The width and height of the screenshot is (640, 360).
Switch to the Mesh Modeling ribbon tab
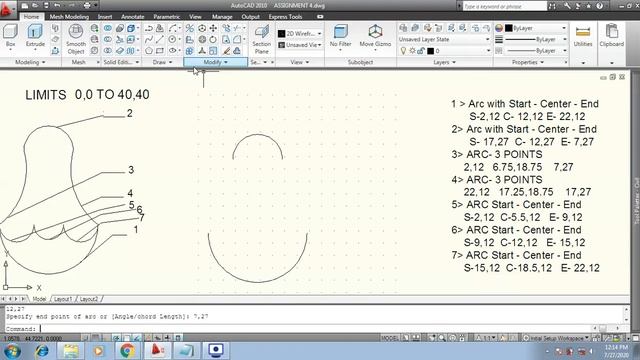pyautogui.click(x=69, y=17)
